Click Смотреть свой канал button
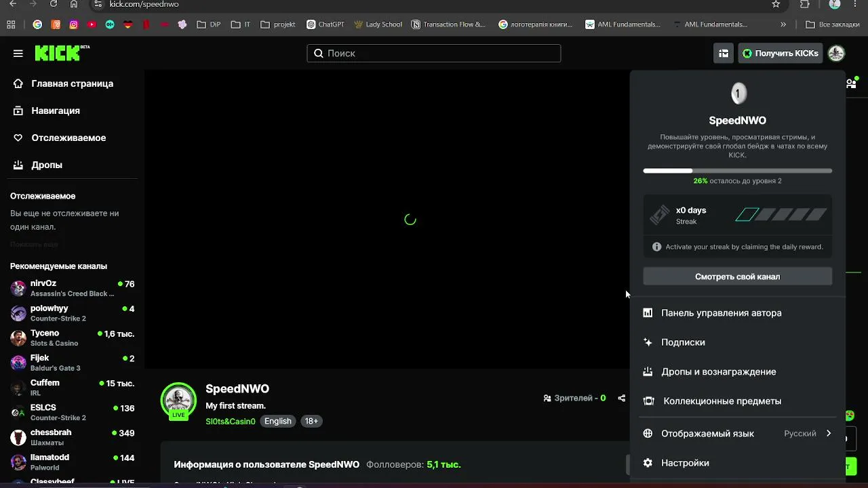868x488 pixels. point(737,277)
